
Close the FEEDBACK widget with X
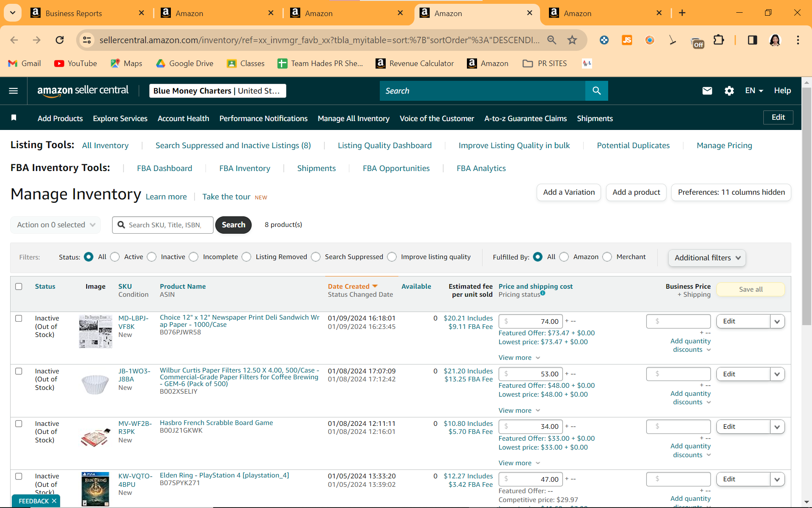(x=54, y=501)
